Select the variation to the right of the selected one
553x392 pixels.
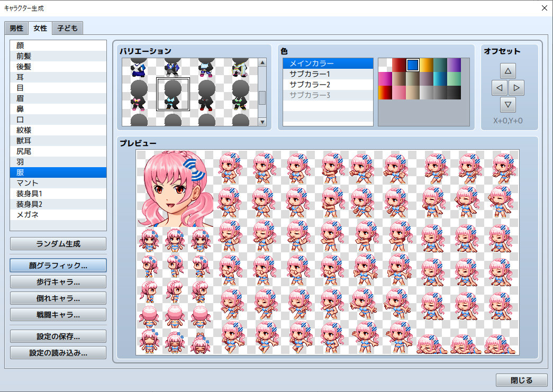pyautogui.click(x=205, y=93)
